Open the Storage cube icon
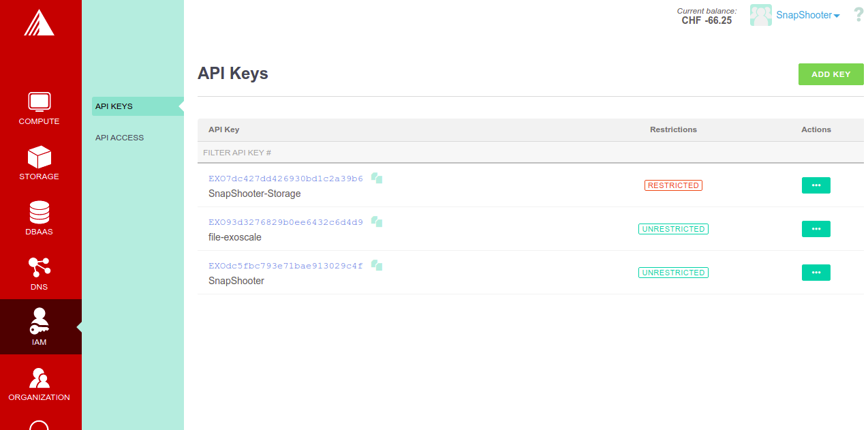Viewport: 868px width, 430px height. click(x=40, y=157)
